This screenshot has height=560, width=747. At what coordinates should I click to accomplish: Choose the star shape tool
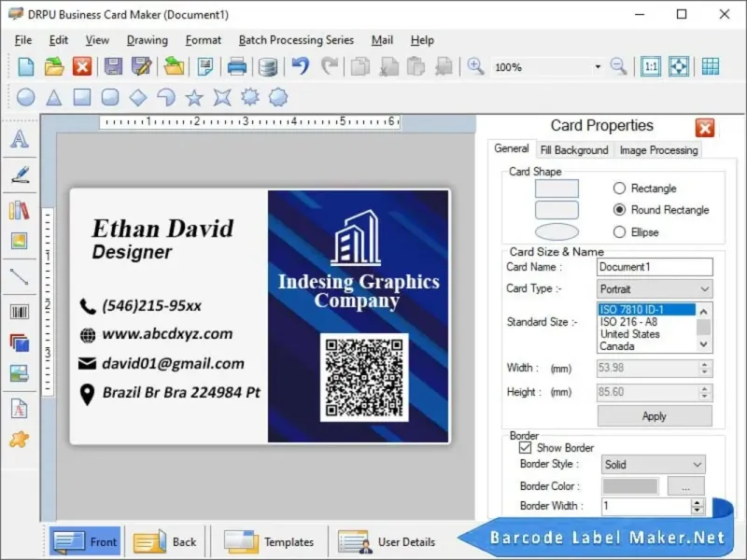pos(194,98)
